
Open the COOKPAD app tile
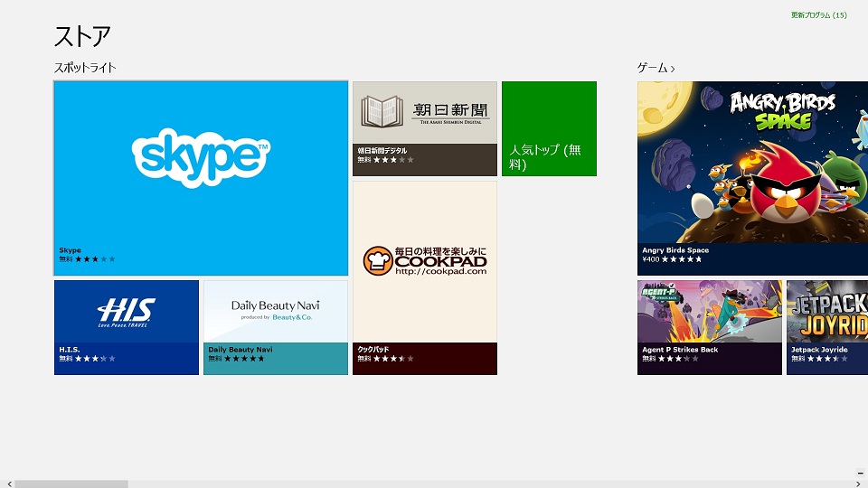point(424,262)
